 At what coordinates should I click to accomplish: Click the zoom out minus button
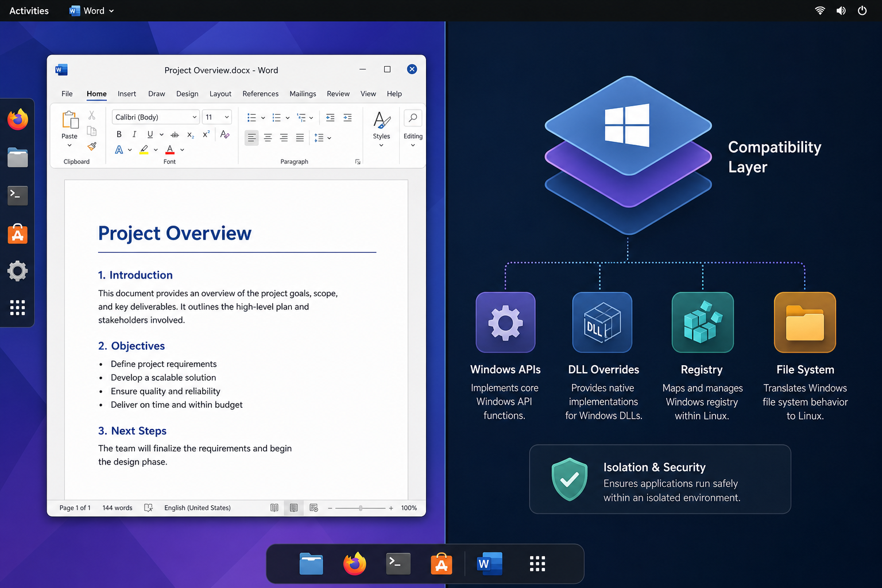coord(330,508)
